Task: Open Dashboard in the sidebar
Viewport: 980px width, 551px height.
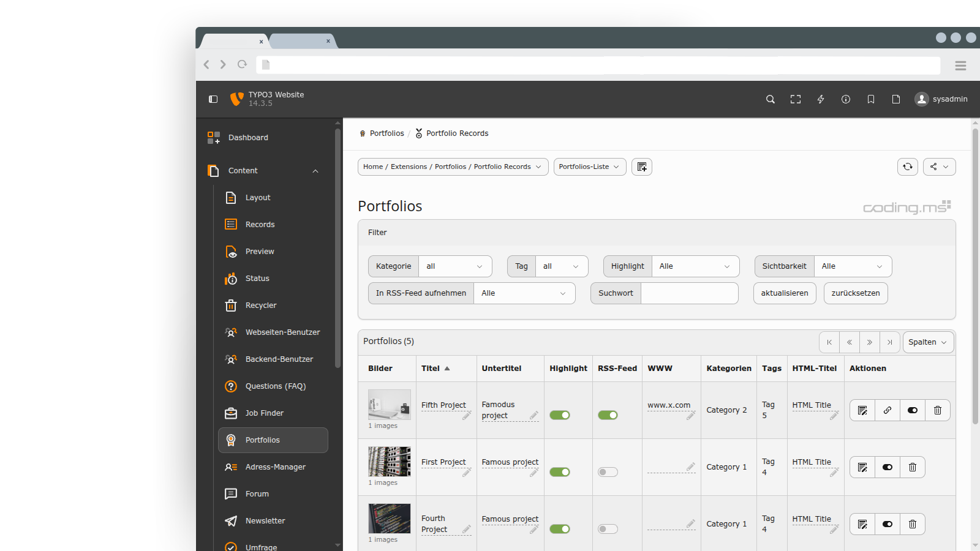Action: click(267, 138)
